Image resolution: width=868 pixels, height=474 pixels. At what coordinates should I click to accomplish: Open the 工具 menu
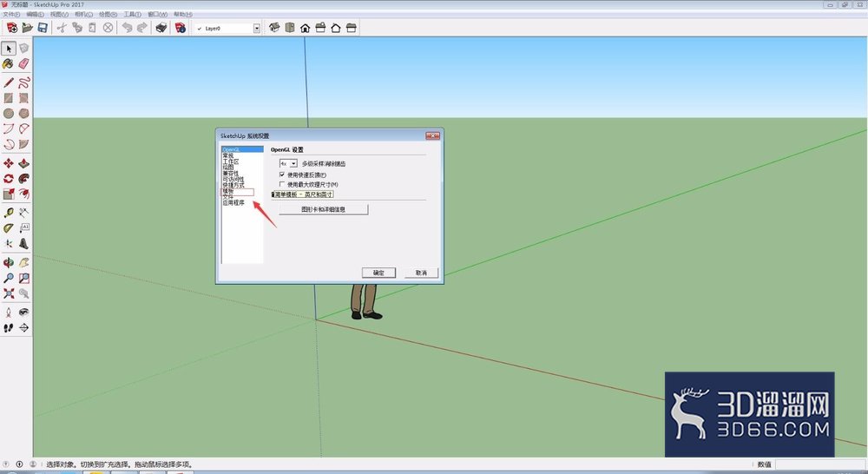tap(132, 15)
